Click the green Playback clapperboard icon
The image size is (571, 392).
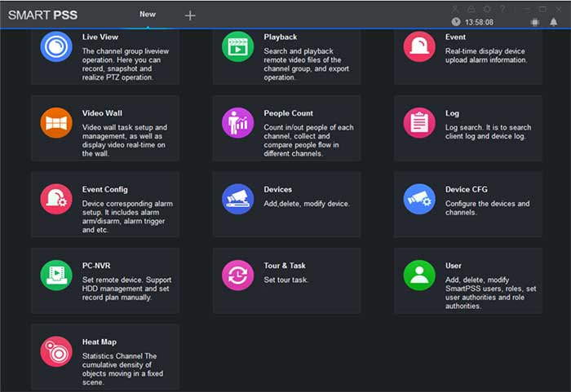pos(237,46)
